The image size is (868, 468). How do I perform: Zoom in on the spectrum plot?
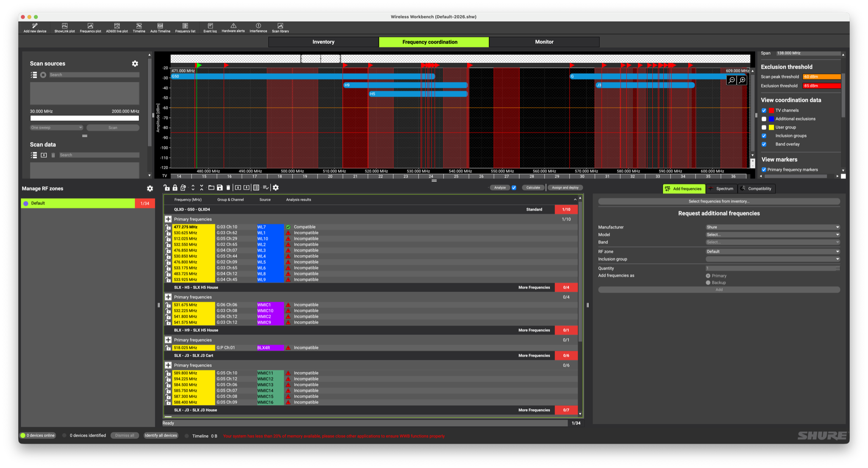coord(742,80)
